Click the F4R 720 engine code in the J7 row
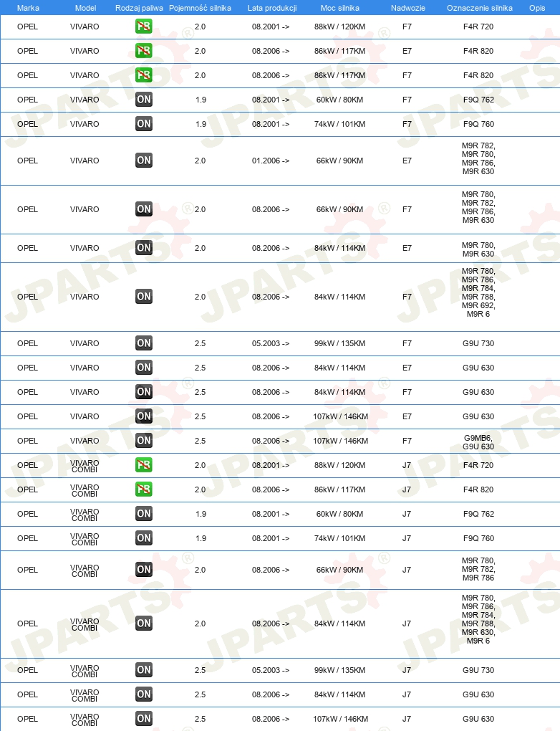This screenshot has width=560, height=731. tap(478, 465)
